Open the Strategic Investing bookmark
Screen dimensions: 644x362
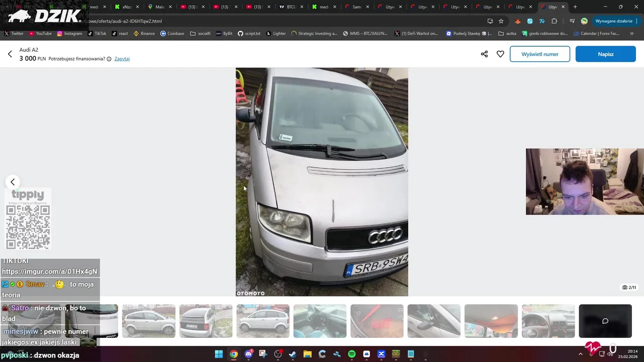point(314,34)
